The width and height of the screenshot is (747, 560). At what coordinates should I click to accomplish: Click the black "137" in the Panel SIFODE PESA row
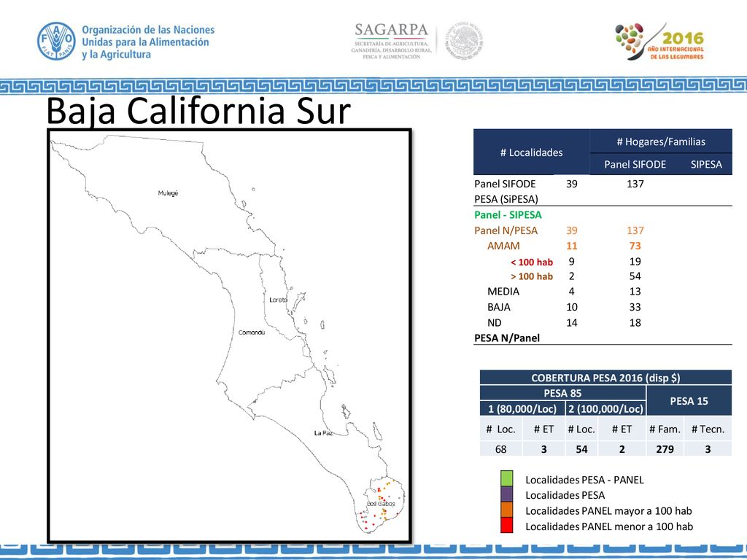[635, 184]
